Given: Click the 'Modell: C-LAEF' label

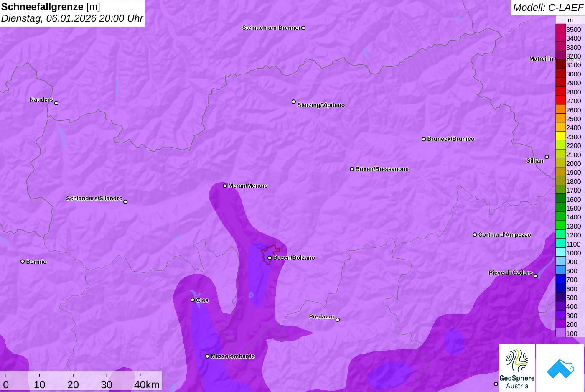Looking at the screenshot, I should click(x=548, y=7).
